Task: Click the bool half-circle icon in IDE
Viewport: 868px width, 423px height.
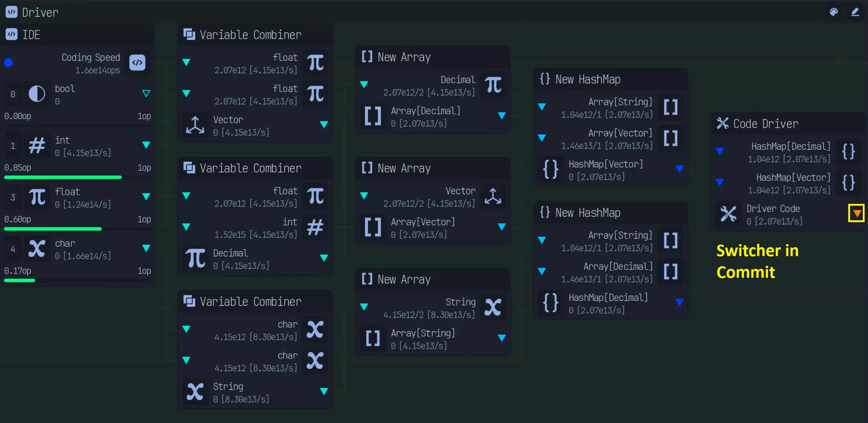Action: [37, 94]
